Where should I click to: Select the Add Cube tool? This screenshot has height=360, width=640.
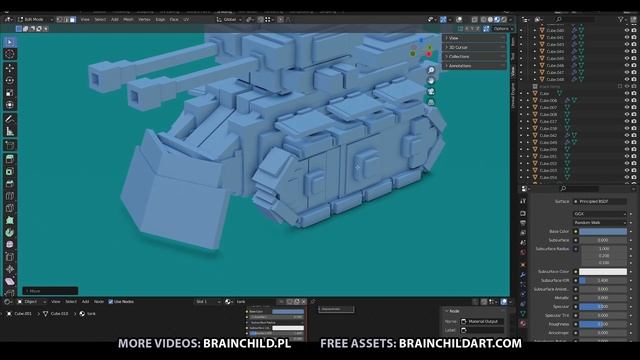point(10,145)
